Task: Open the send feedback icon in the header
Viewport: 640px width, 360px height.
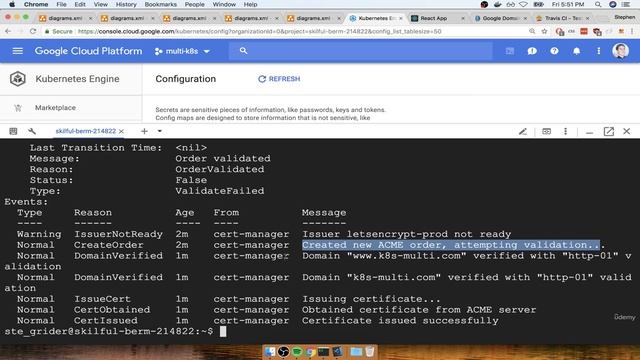Action: click(532, 51)
